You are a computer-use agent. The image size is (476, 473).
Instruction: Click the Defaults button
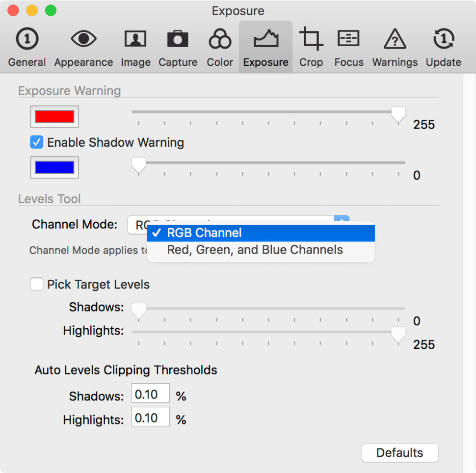click(x=399, y=452)
